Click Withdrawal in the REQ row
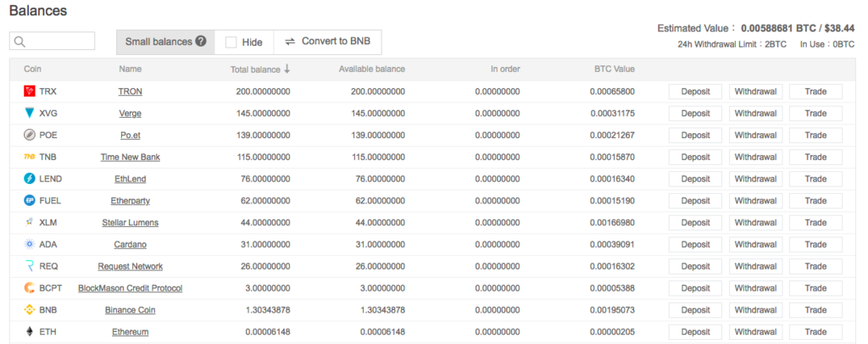 (755, 267)
